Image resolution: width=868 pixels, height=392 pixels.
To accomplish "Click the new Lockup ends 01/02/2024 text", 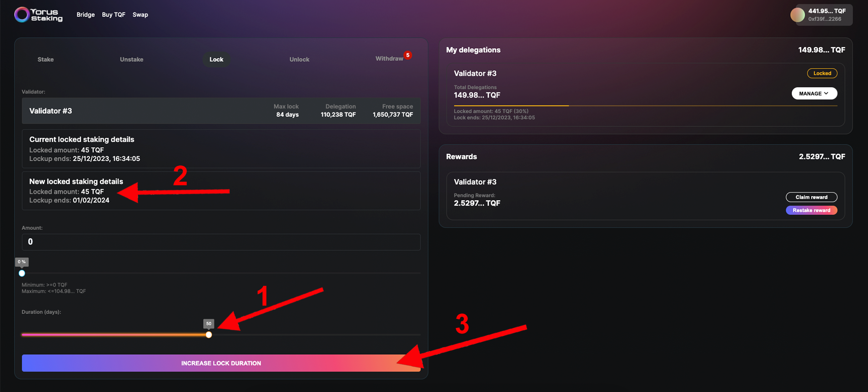I will (70, 200).
